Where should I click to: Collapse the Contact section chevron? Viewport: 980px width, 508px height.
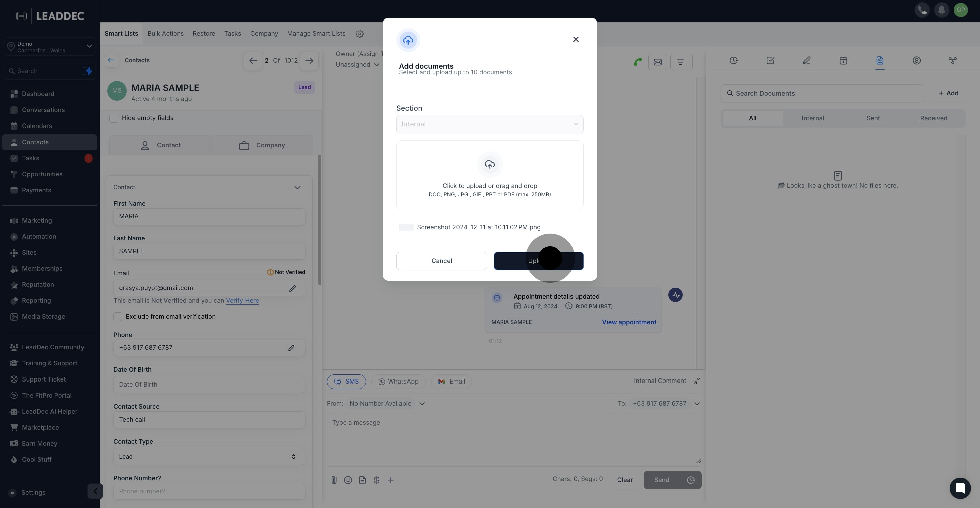pos(297,188)
